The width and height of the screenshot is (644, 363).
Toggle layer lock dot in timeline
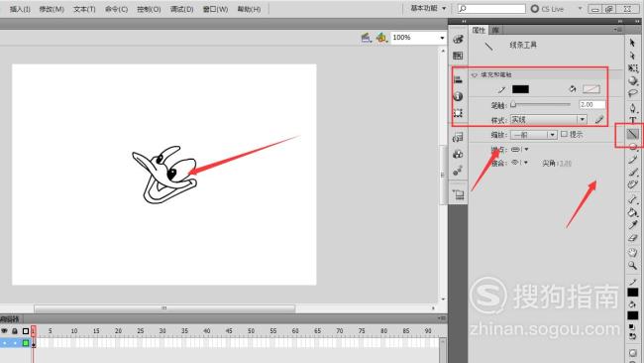pyautogui.click(x=15, y=342)
